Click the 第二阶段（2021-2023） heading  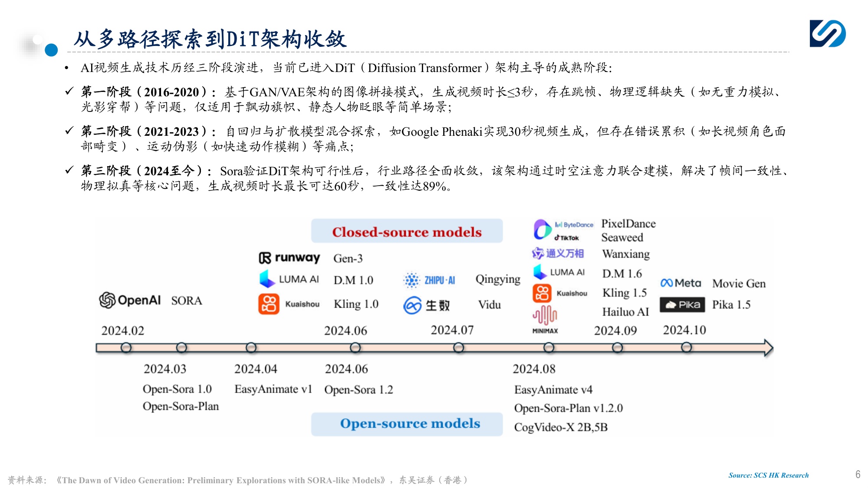pyautogui.click(x=148, y=131)
